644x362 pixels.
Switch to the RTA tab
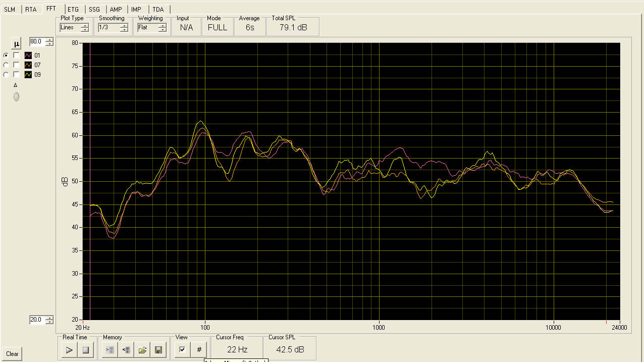[31, 9]
